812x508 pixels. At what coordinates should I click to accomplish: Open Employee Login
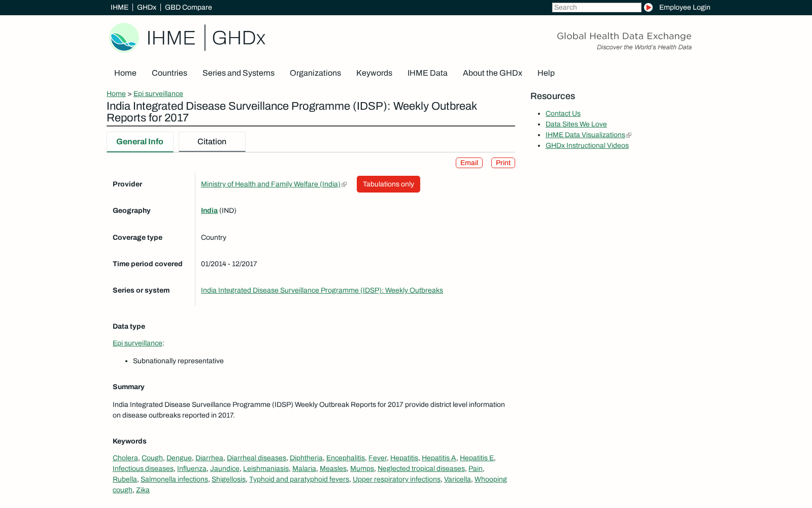[x=685, y=7]
